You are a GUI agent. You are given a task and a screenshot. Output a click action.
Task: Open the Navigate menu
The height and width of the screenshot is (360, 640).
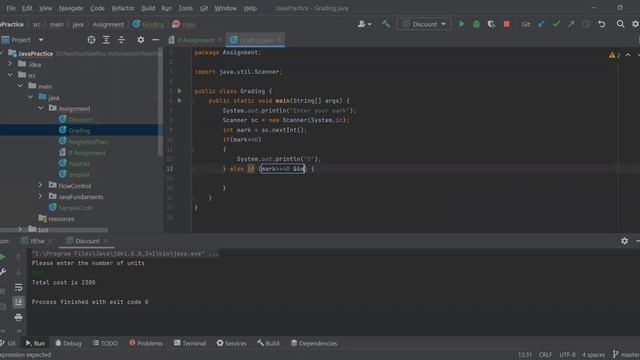pos(71,8)
